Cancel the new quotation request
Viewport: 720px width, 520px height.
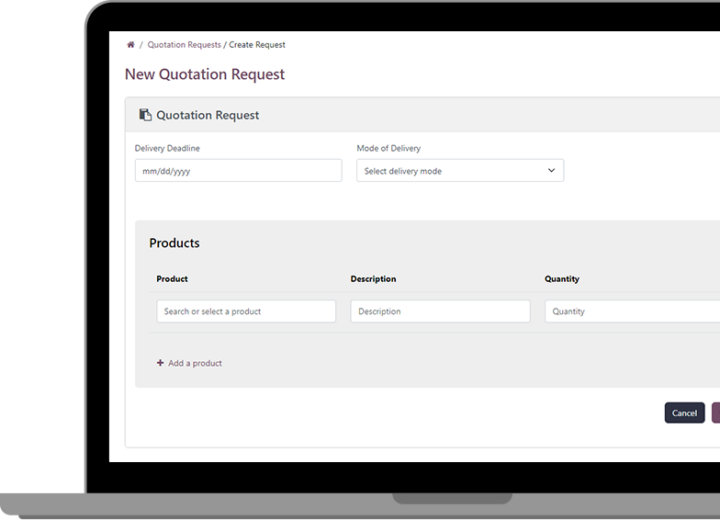(685, 413)
